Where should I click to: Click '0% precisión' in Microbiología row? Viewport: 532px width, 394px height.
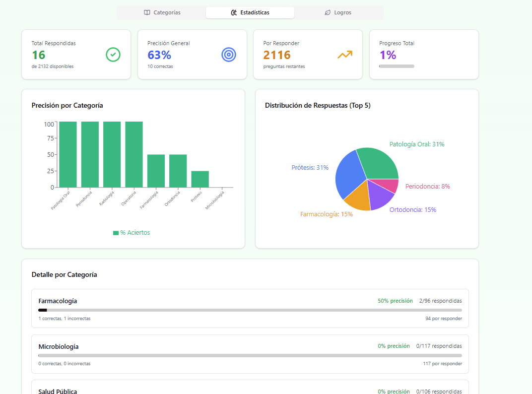point(394,346)
